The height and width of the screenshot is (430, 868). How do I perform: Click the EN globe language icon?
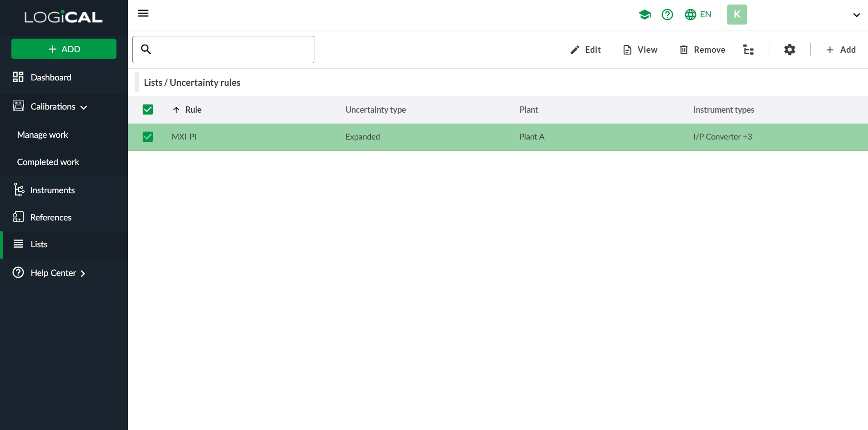point(690,14)
